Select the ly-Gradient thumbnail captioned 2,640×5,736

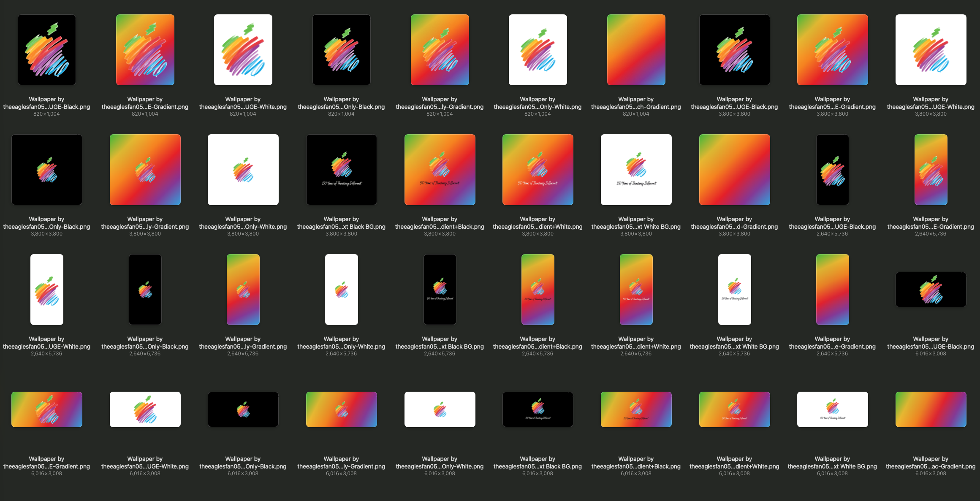[x=243, y=290]
